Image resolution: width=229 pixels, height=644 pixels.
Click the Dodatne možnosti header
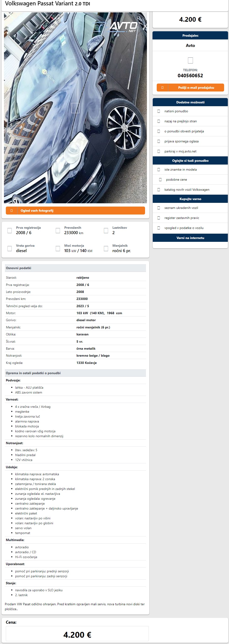coord(190,102)
